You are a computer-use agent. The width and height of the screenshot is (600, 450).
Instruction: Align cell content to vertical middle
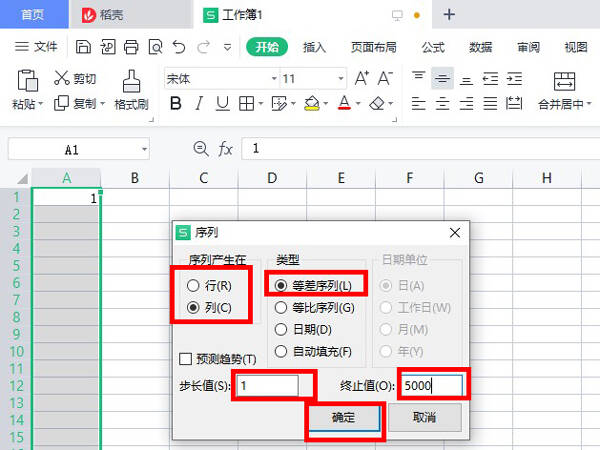pos(442,78)
